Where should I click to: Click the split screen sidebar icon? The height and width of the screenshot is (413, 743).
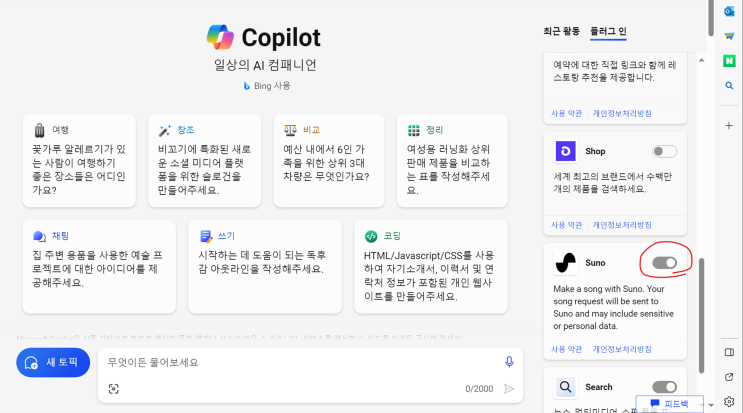coord(729,352)
